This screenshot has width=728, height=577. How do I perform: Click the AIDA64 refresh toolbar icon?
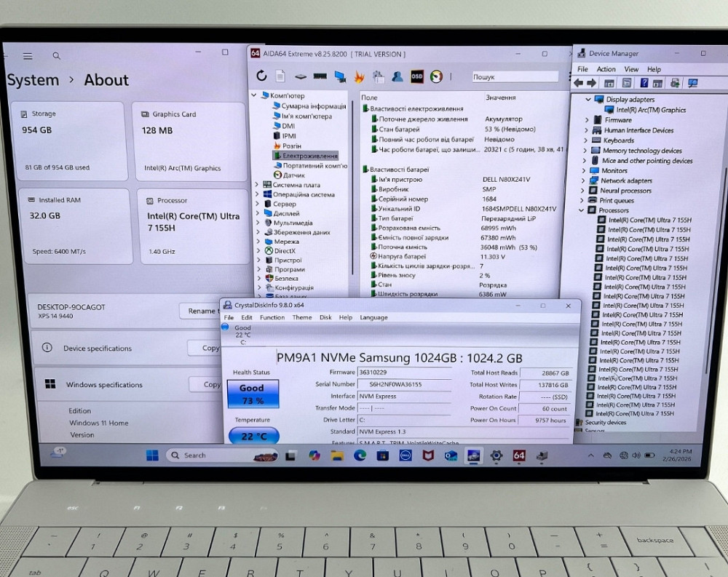click(x=262, y=76)
